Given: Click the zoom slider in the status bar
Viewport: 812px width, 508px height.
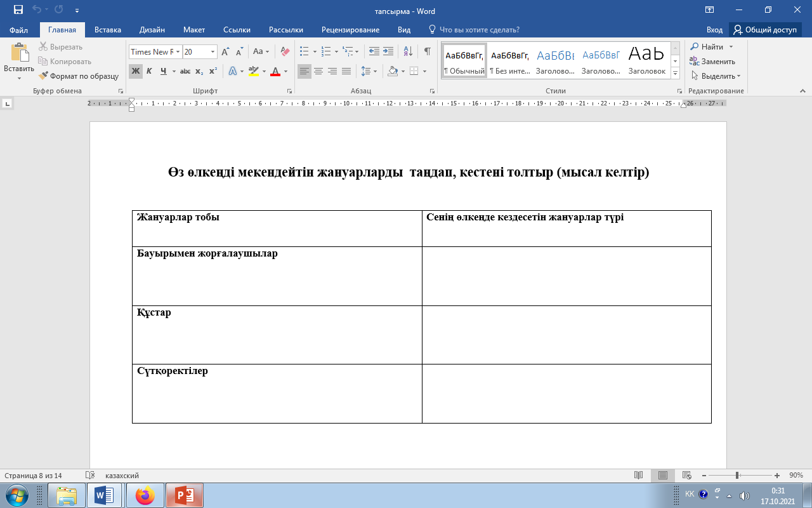Looking at the screenshot, I should pos(737,476).
